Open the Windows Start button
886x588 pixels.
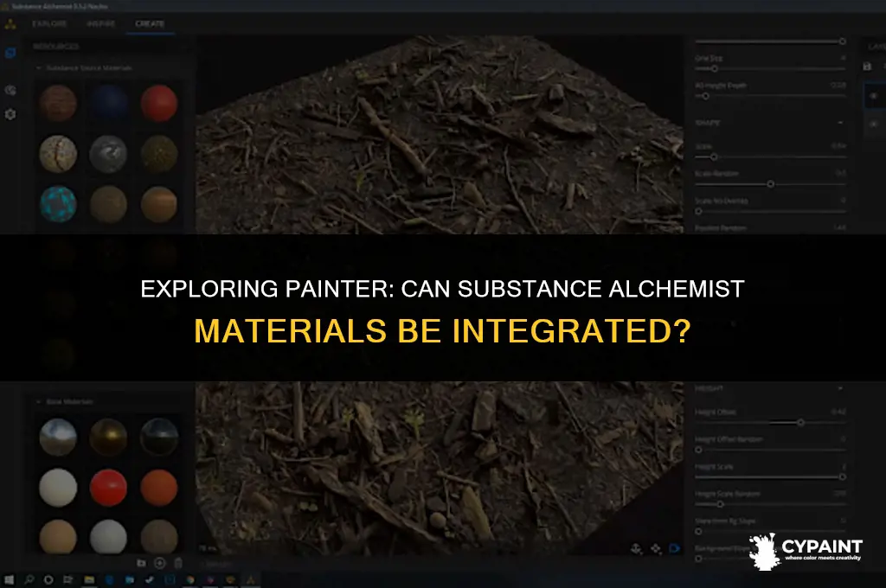click(x=9, y=579)
